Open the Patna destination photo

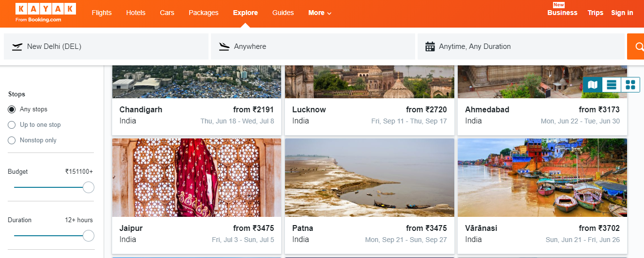click(370, 178)
